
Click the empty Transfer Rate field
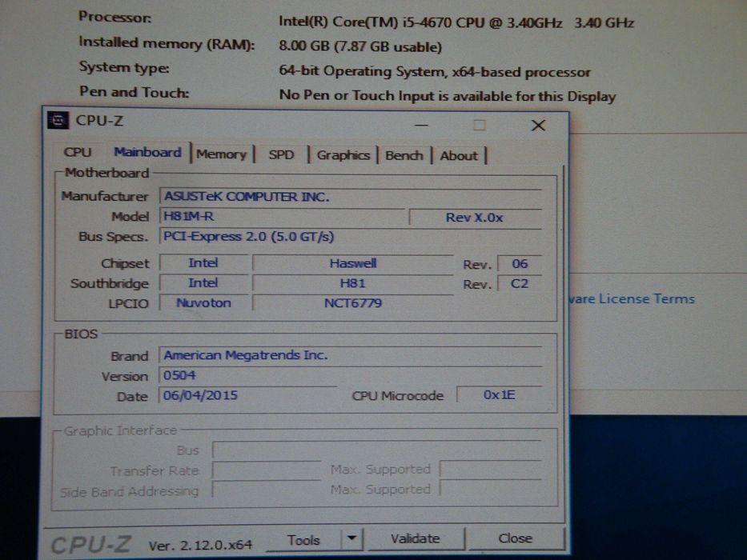[x=267, y=470]
